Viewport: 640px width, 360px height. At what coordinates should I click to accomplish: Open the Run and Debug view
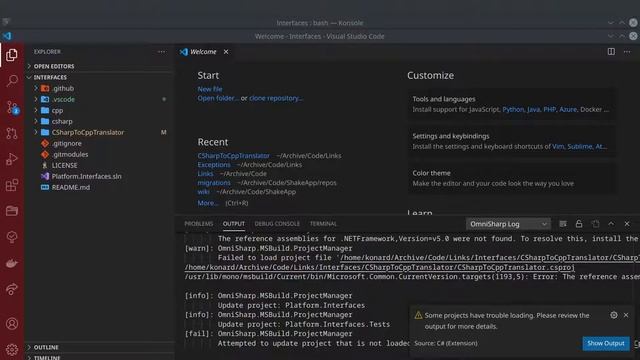[x=12, y=159]
